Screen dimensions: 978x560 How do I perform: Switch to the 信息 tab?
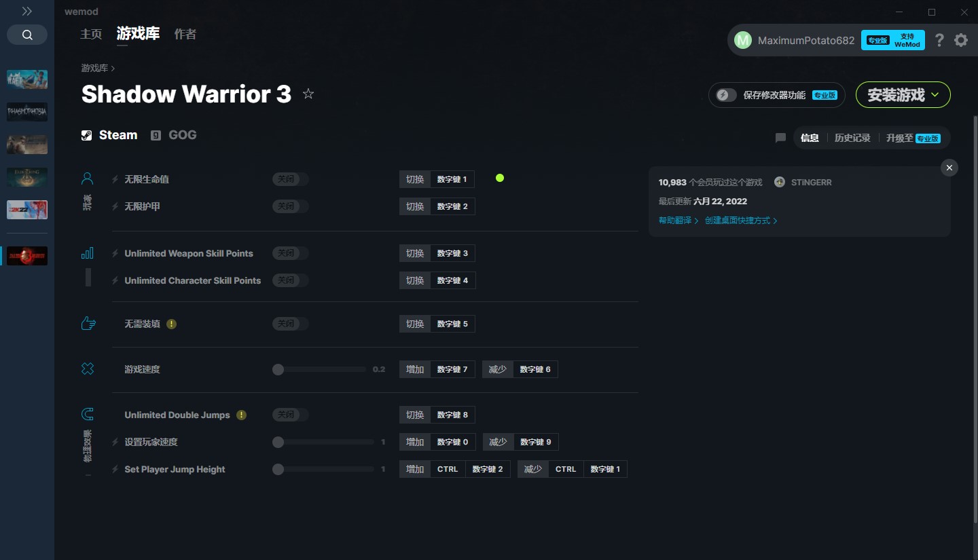click(x=810, y=138)
